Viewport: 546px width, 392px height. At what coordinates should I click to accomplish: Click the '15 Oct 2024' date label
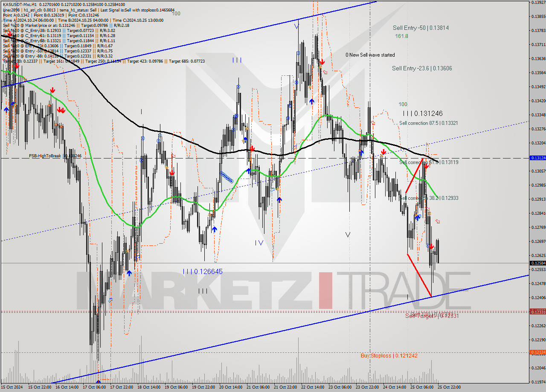[12, 387]
